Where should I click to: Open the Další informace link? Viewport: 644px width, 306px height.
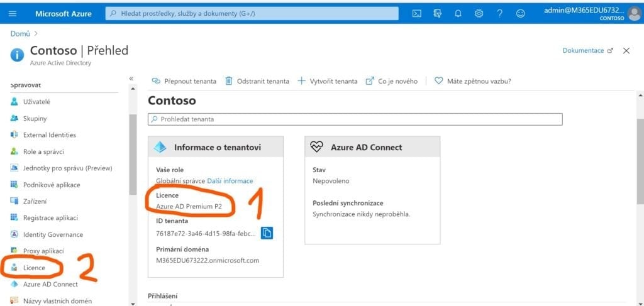(x=230, y=180)
